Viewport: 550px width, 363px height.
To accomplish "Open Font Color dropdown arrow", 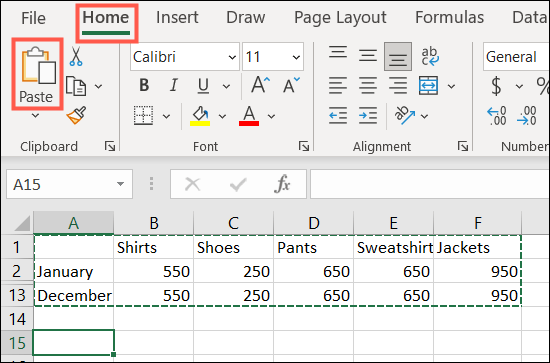I will [271, 116].
